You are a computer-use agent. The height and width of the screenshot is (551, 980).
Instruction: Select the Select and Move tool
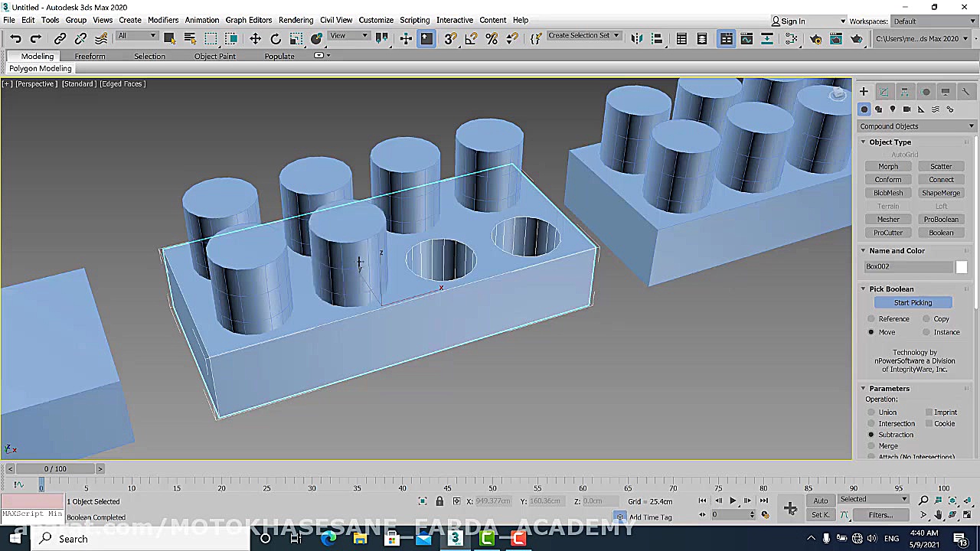[x=255, y=38]
